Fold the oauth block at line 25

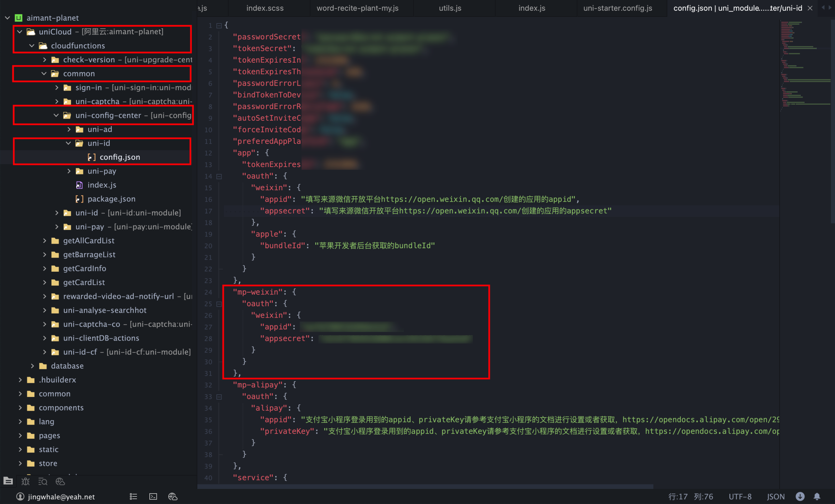click(x=219, y=304)
